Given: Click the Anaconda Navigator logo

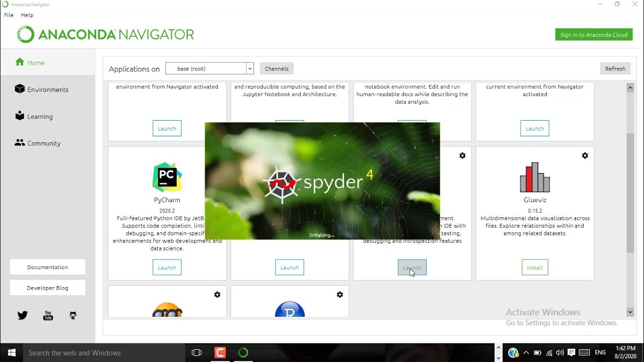Looking at the screenshot, I should point(105,34).
